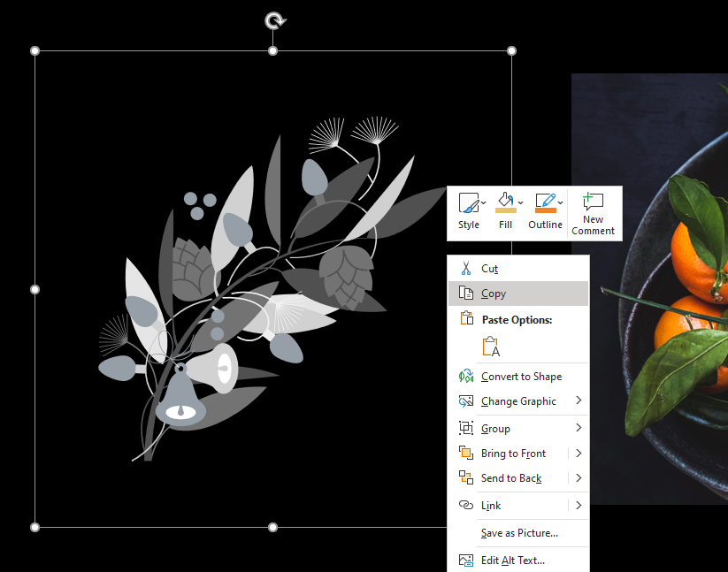Click the Cut scissors icon
Image resolution: width=728 pixels, height=572 pixels.
tap(465, 268)
